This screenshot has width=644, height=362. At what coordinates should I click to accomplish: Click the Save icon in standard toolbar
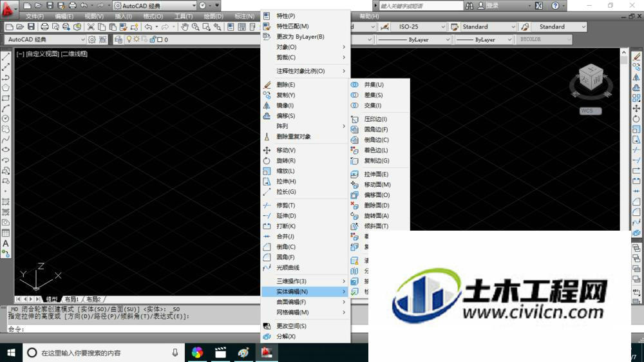click(x=31, y=26)
